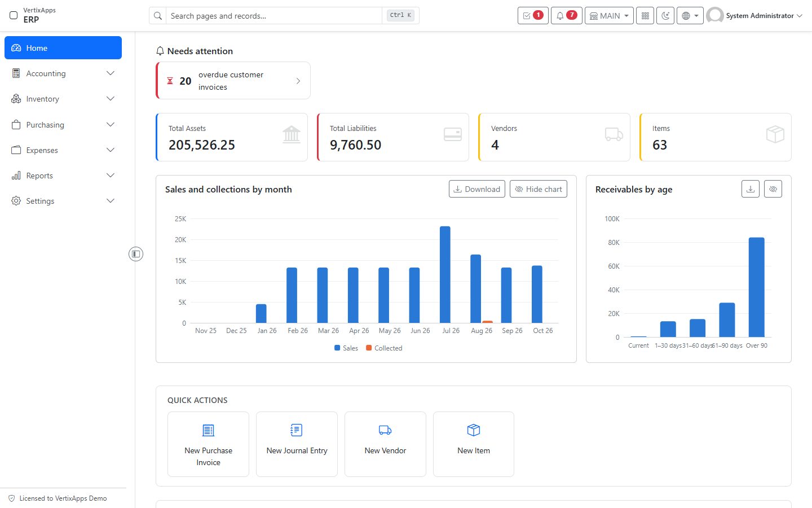
Task: Collapse the sidebar with the panel toggle
Action: (136, 254)
